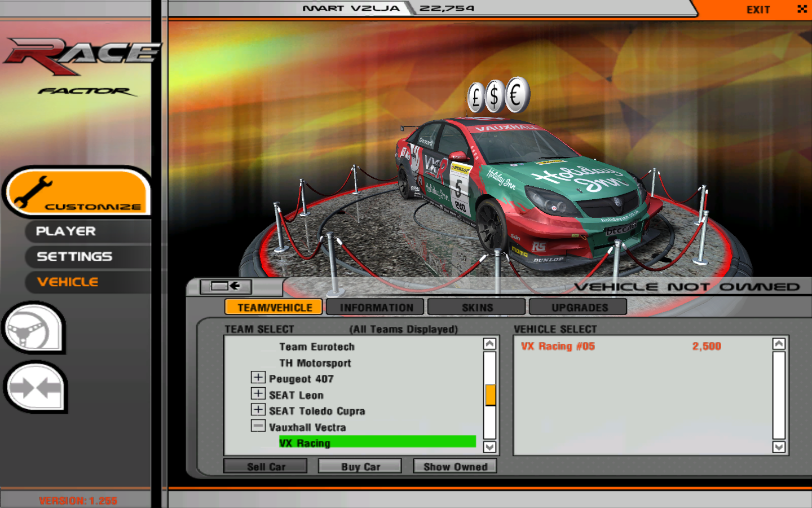This screenshot has width=812, height=508.
Task: Select VX Racing #05 vehicle entry
Action: coord(558,346)
